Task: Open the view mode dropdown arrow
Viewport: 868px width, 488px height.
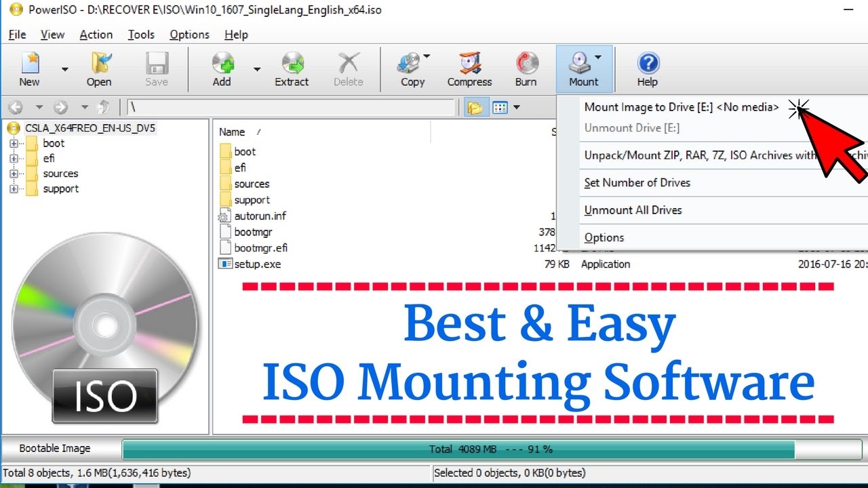Action: coord(517,107)
